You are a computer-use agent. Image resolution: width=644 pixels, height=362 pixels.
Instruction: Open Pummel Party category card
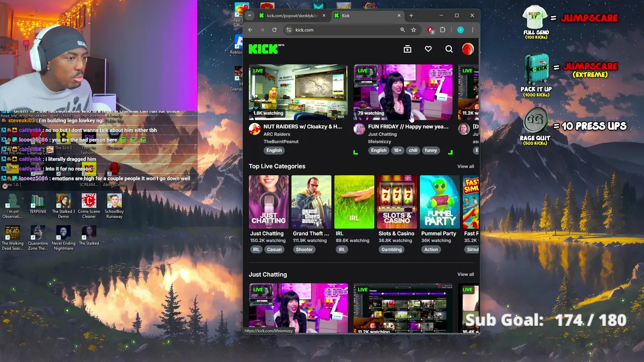(x=440, y=202)
